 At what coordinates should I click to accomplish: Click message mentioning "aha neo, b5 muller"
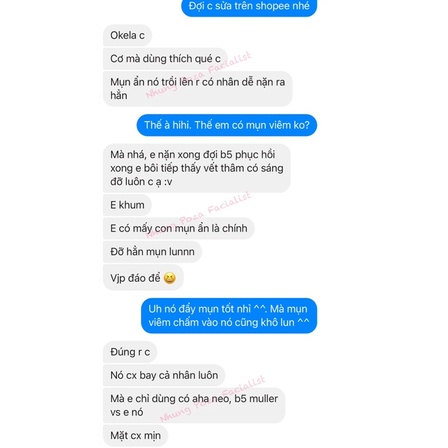[x=194, y=405]
